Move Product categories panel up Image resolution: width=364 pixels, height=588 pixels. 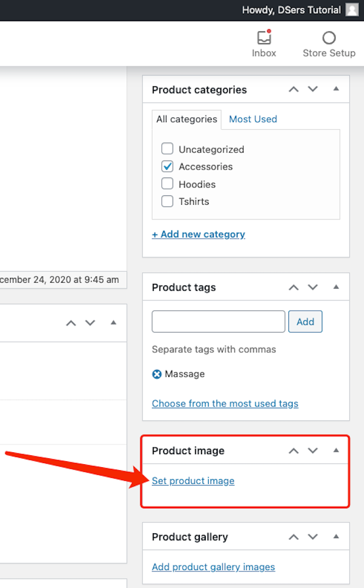click(x=294, y=89)
